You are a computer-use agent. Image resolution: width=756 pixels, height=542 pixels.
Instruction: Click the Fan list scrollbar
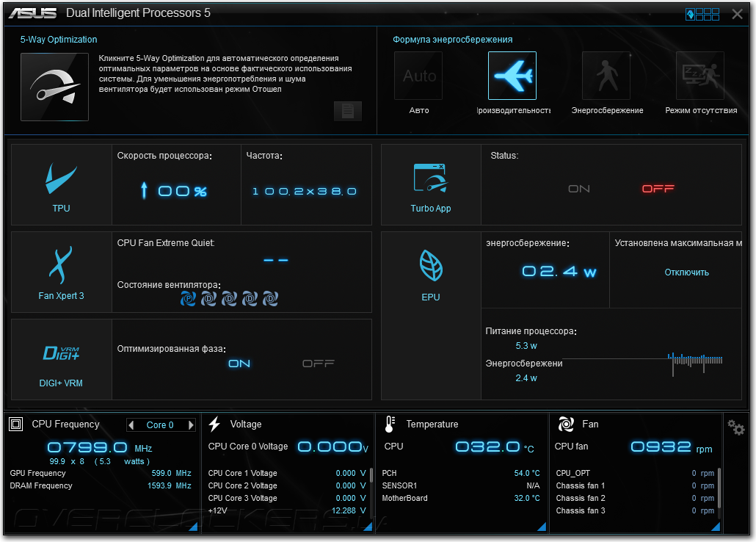click(719, 486)
